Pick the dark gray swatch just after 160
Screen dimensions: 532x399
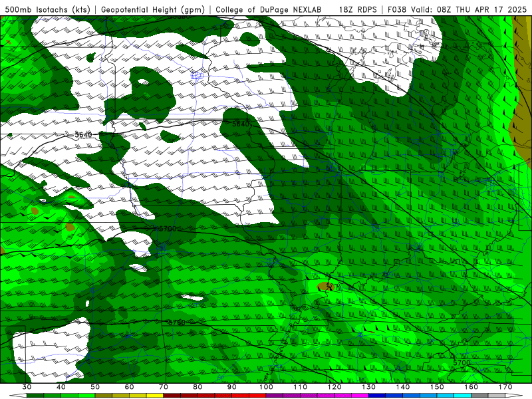479,395
